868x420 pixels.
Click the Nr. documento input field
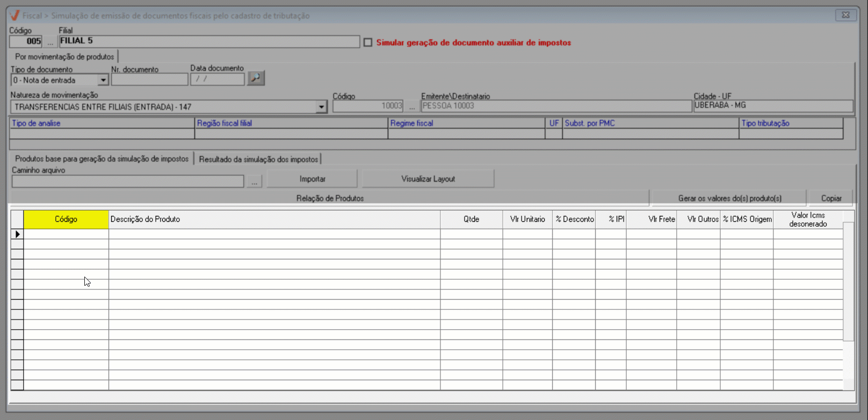point(149,79)
